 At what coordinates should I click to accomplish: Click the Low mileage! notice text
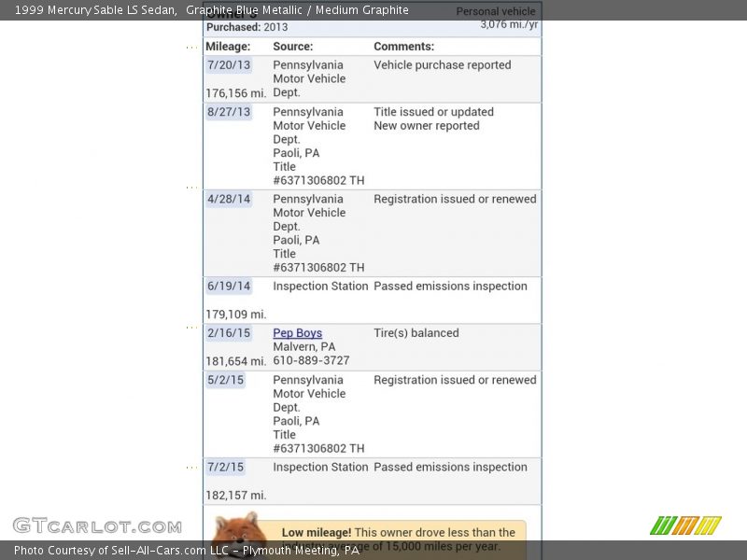(399, 539)
